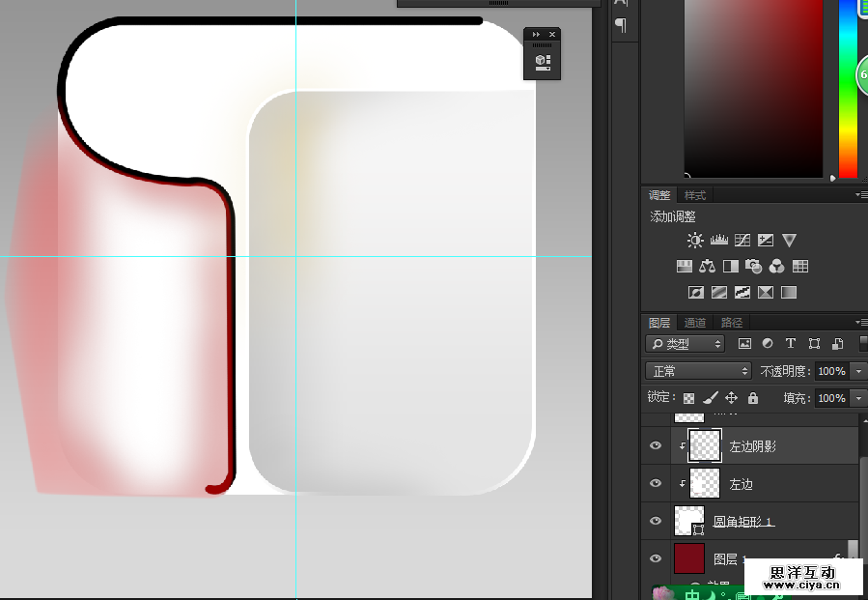The width and height of the screenshot is (868, 600).
Task: Switch to the 样式 tab
Action: (x=695, y=195)
